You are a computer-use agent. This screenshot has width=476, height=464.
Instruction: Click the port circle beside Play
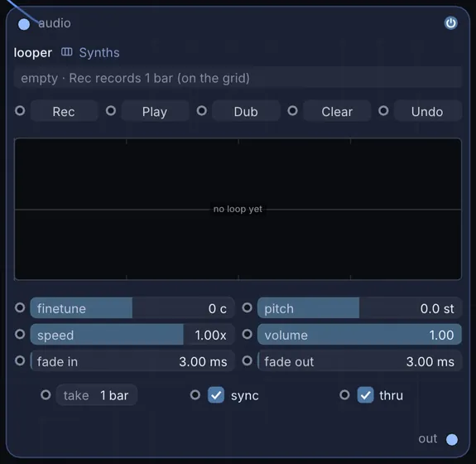(111, 110)
